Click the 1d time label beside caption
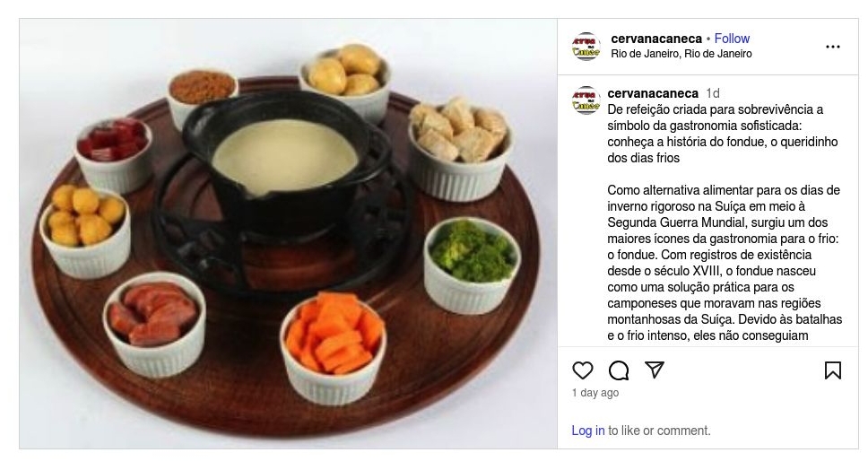This screenshot has height=470, width=868. (x=713, y=93)
